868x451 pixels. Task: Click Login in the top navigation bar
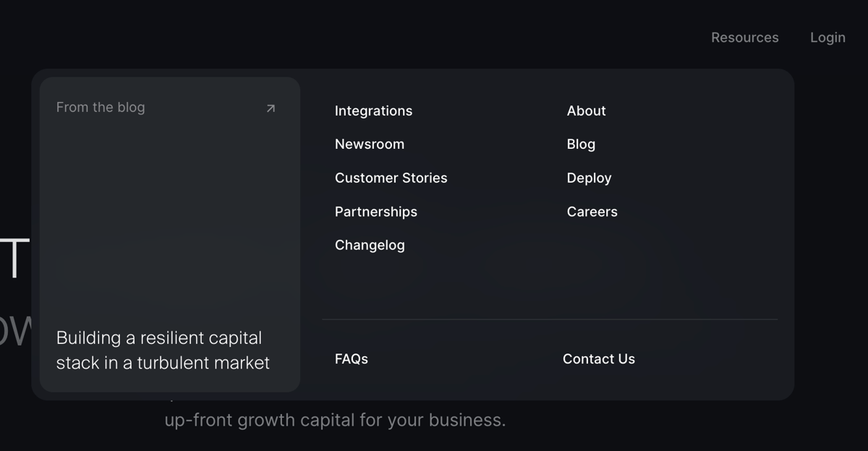point(827,37)
